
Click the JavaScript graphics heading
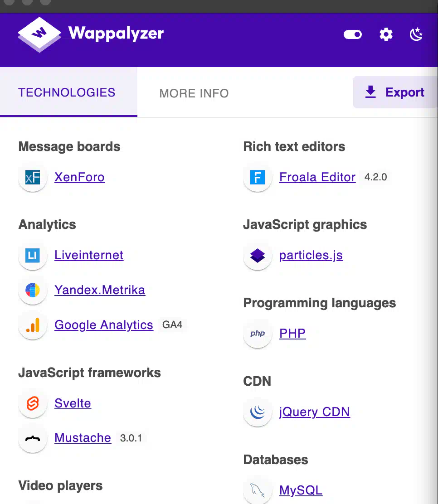coord(305,225)
